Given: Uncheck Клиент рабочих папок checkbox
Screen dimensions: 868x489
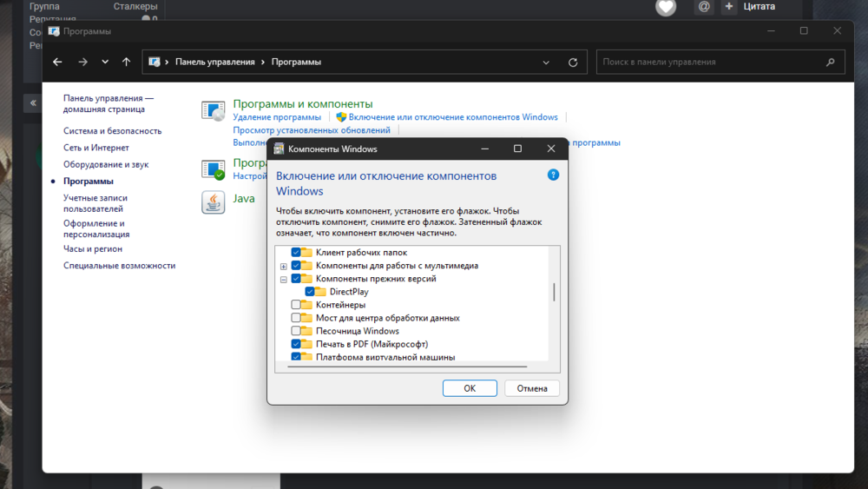Looking at the screenshot, I should click(296, 252).
